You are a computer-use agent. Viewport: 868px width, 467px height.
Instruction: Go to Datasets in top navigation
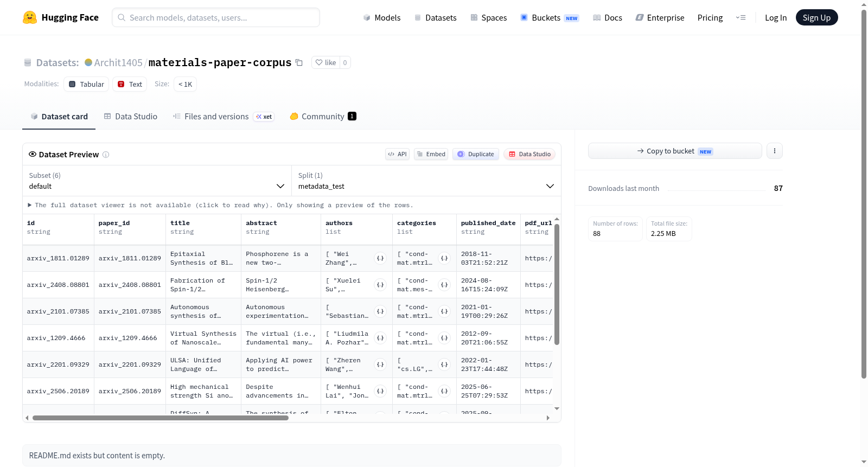435,17
